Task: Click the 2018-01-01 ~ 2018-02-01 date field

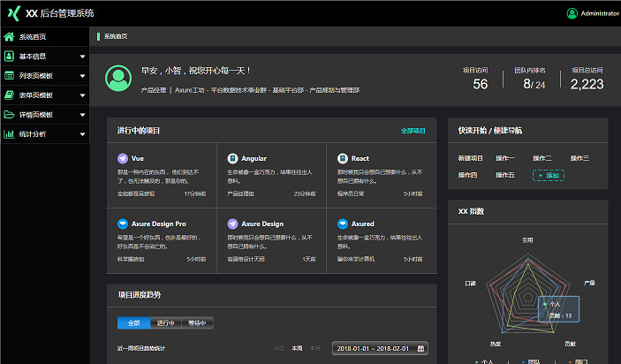Action: tap(380, 349)
